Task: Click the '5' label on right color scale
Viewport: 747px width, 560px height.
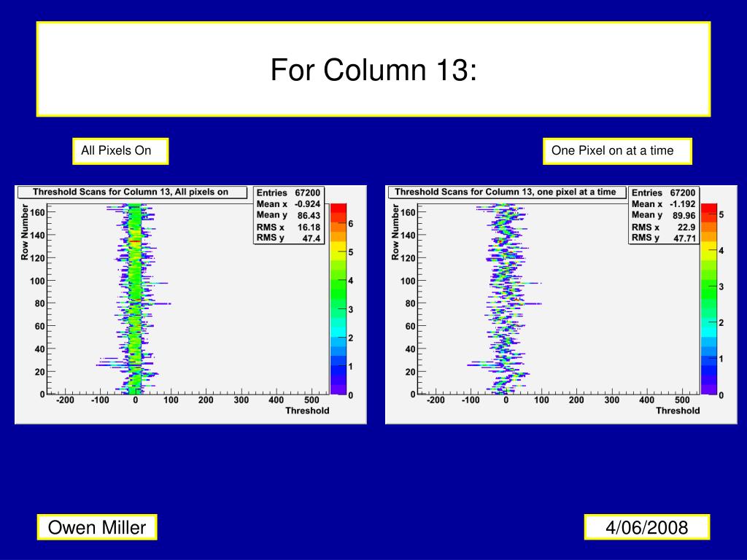Action: point(721,215)
